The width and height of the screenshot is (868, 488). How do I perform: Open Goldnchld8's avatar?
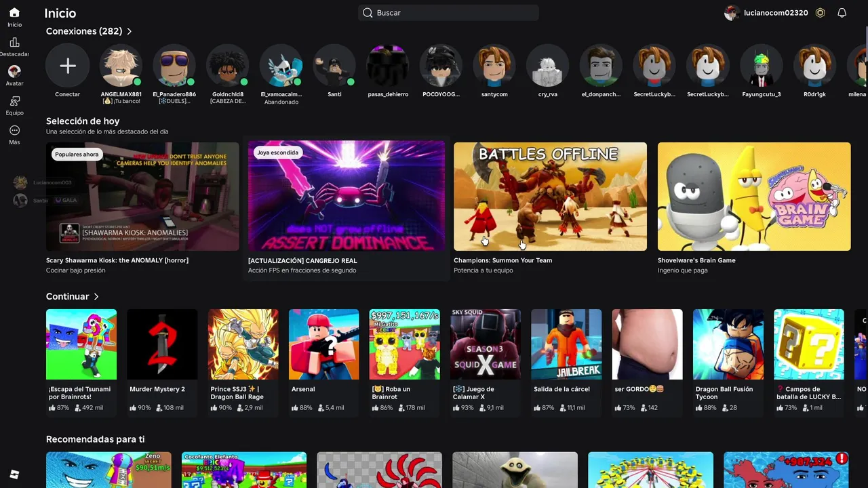[x=228, y=66]
